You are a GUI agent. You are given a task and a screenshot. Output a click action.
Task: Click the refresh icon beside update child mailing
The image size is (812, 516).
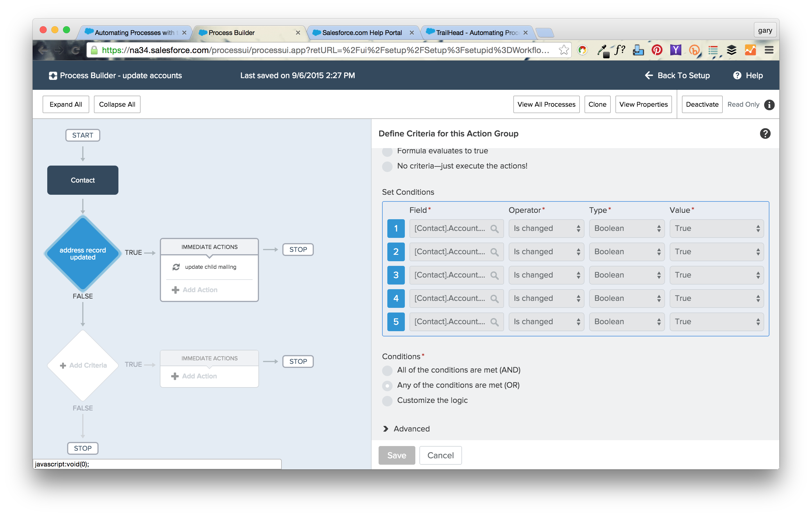coord(176,267)
